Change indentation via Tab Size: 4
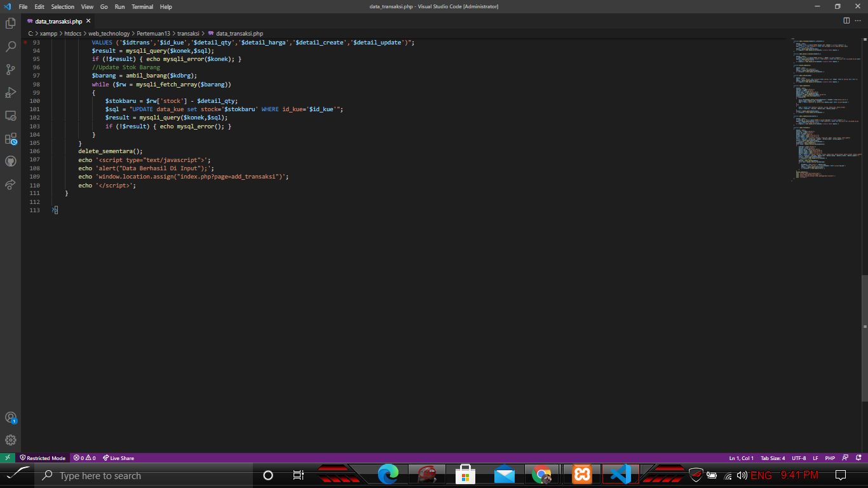The height and width of the screenshot is (488, 868). 773,457
